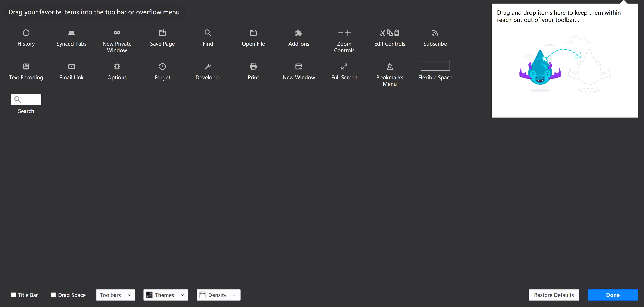Enable the Title Bar checkbox
Image resolution: width=644 pixels, height=307 pixels.
[x=13, y=295]
